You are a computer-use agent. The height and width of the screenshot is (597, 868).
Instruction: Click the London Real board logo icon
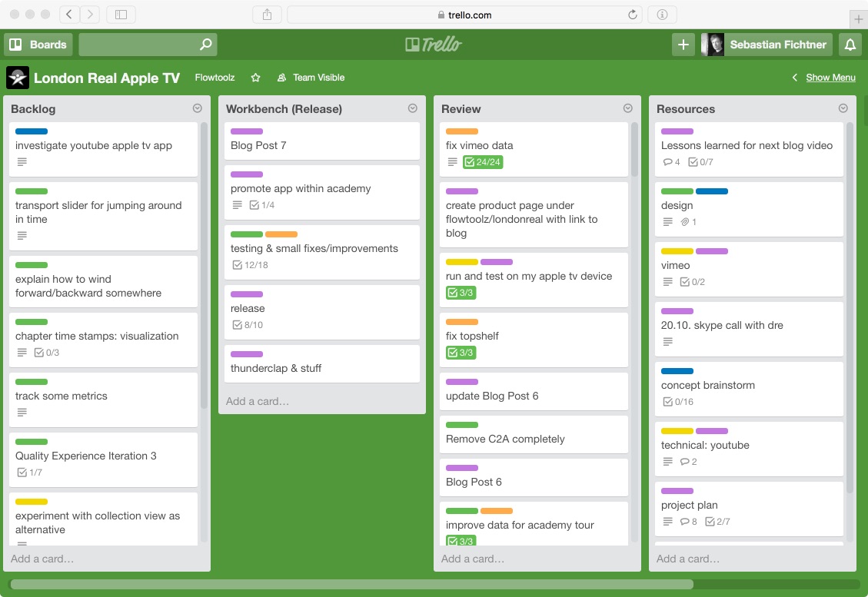[x=18, y=78]
